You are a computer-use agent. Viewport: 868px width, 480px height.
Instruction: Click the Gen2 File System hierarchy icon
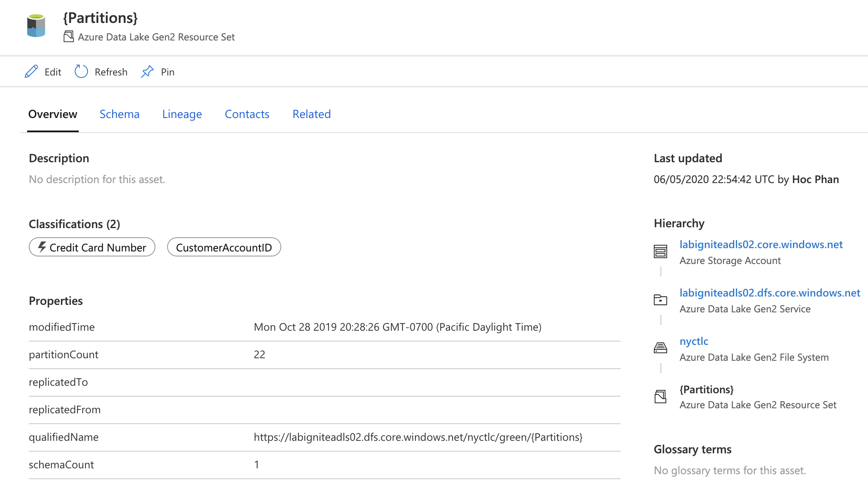pos(660,348)
